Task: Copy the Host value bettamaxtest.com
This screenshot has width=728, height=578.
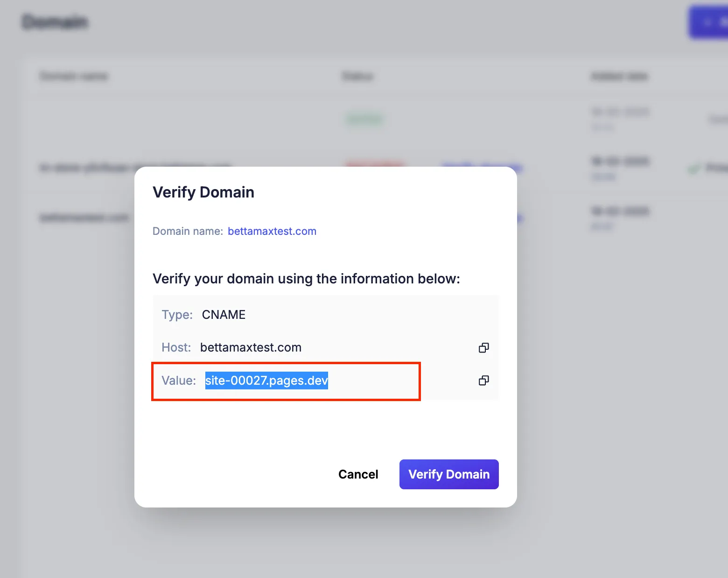Action: (x=483, y=348)
